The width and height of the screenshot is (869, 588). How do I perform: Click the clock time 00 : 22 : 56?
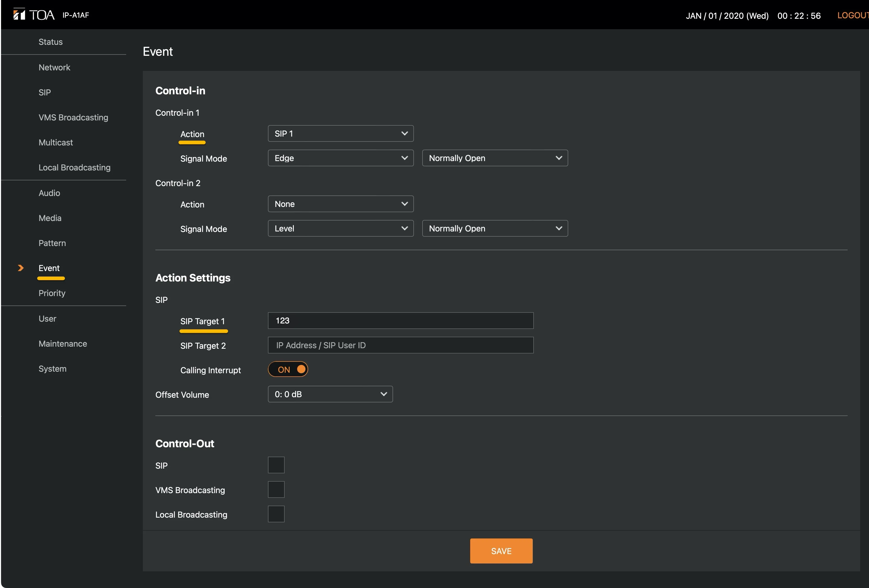[799, 16]
